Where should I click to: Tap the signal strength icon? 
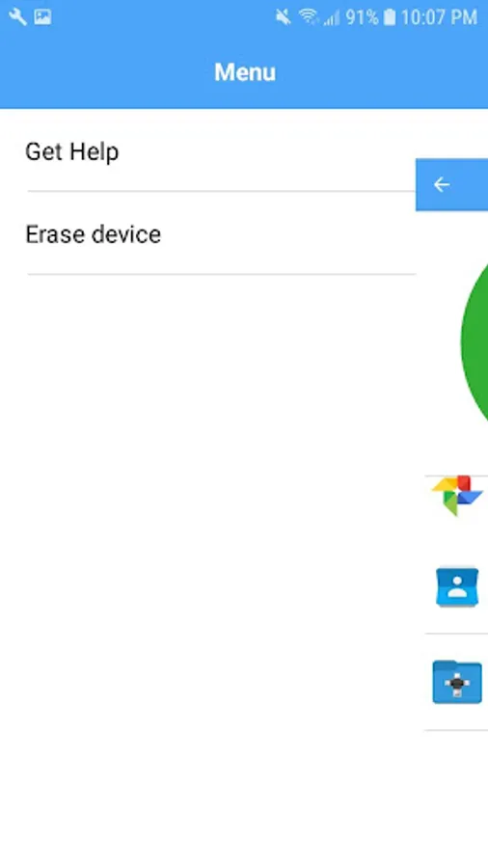click(332, 18)
